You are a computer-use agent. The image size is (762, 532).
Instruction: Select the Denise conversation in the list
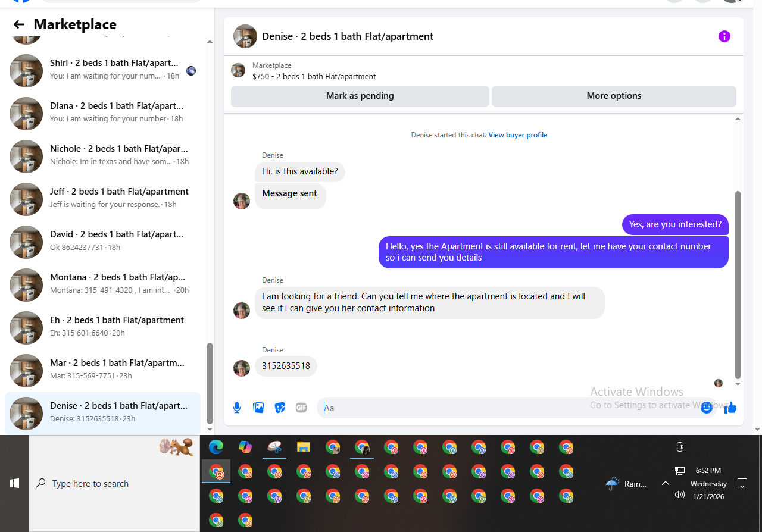(x=102, y=413)
